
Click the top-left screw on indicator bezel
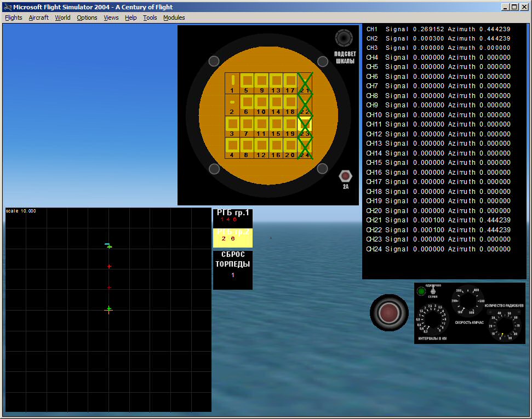click(x=214, y=61)
